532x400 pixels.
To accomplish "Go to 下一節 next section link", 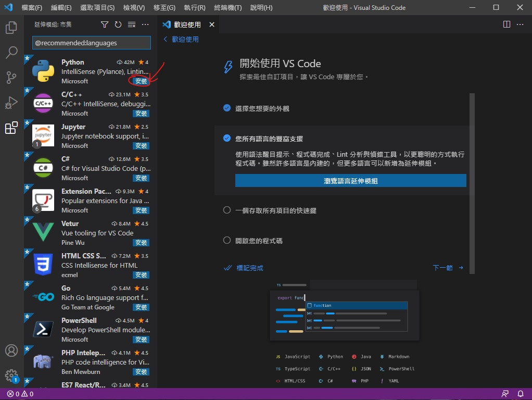I will point(448,268).
